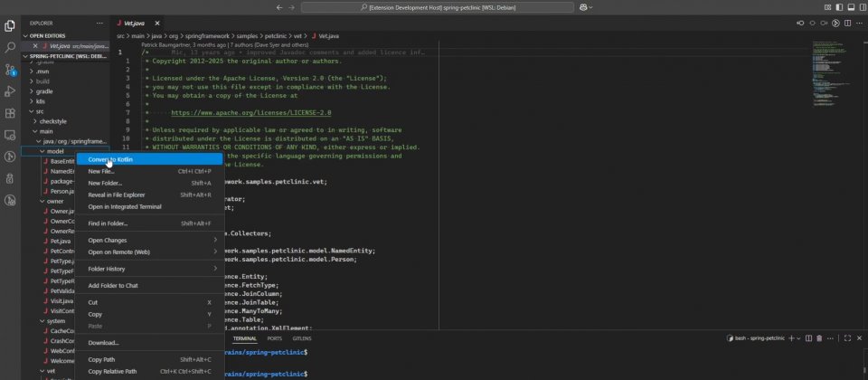Open the Apache license URL link
Screen dimensions: 868x380
pyautogui.click(x=251, y=113)
